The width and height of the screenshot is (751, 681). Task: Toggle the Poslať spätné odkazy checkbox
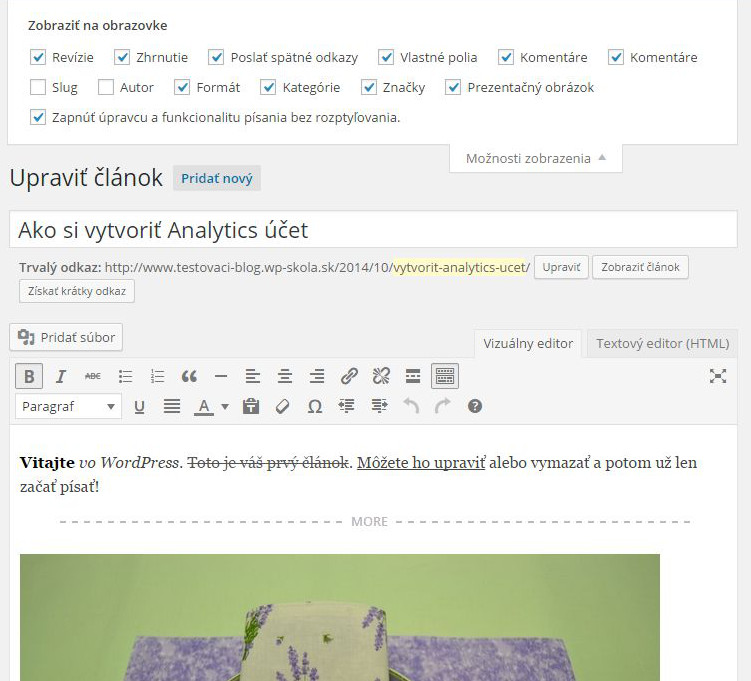(216, 57)
